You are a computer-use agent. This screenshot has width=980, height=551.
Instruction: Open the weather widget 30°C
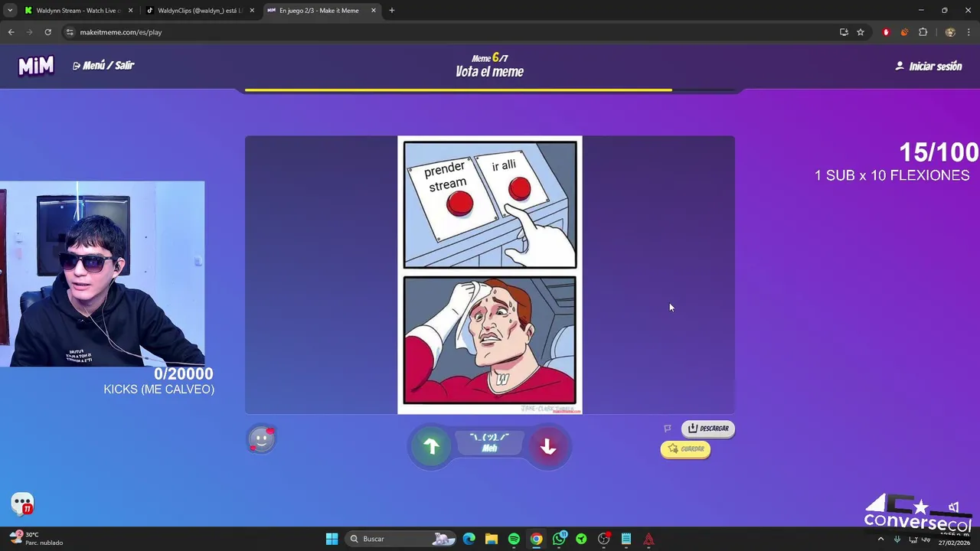pyautogui.click(x=36, y=539)
